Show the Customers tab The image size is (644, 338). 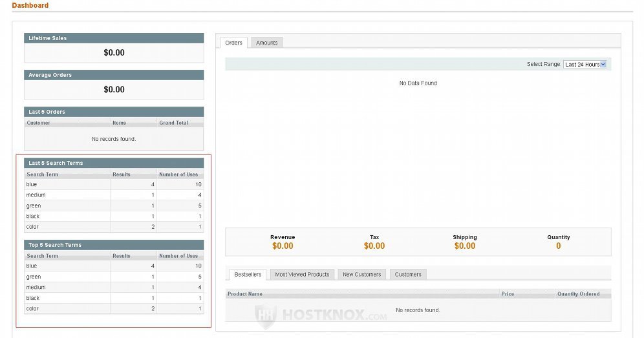click(408, 275)
